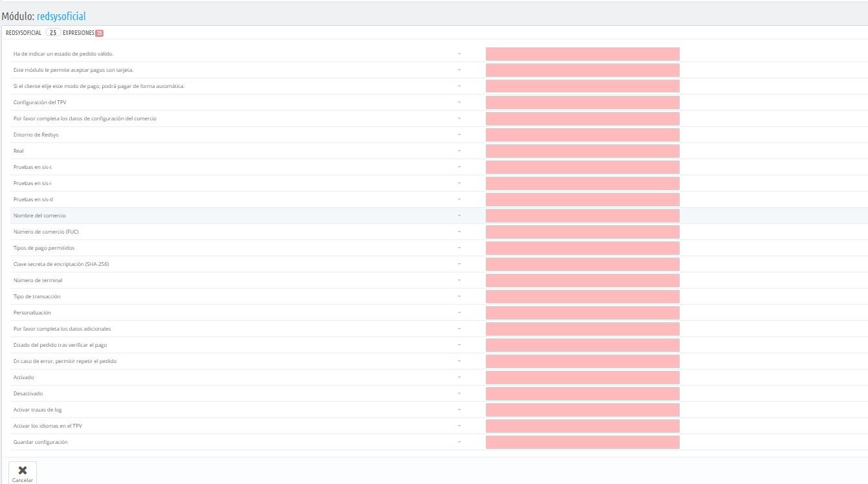Click input next to 'Nombre del comercio'
Viewport: 868px width, 484px height.
click(582, 215)
